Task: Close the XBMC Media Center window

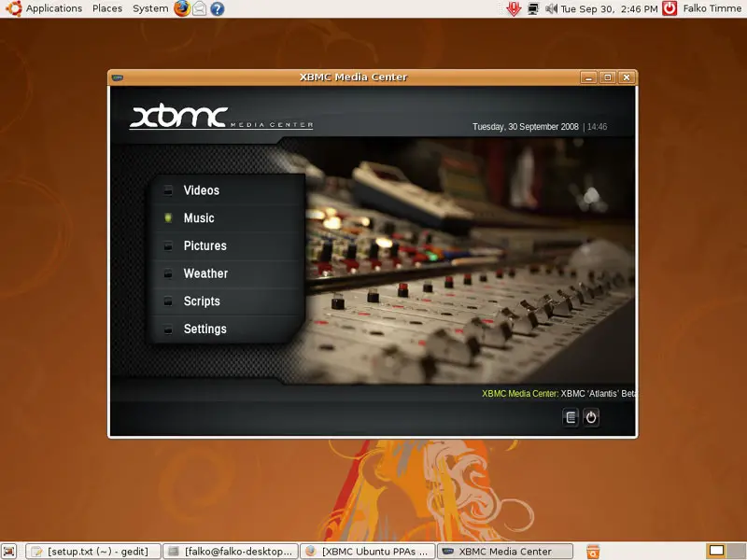Action: [x=627, y=77]
